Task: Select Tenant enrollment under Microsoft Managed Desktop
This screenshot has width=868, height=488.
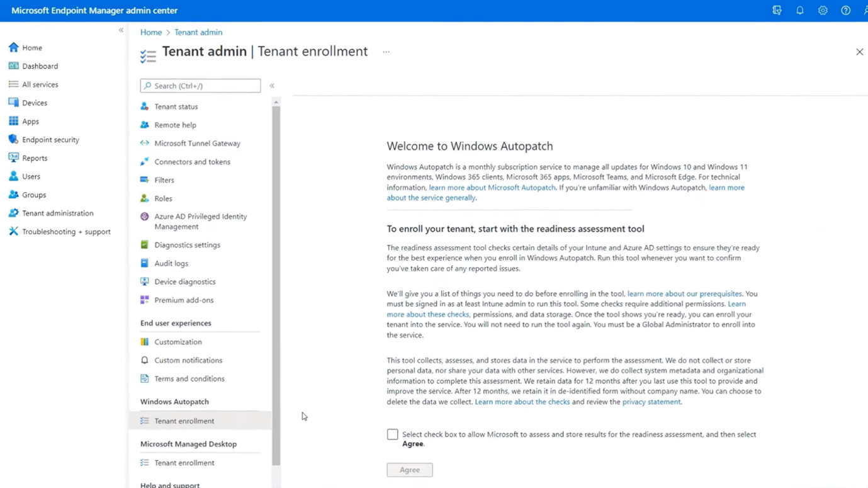Action: point(184,463)
